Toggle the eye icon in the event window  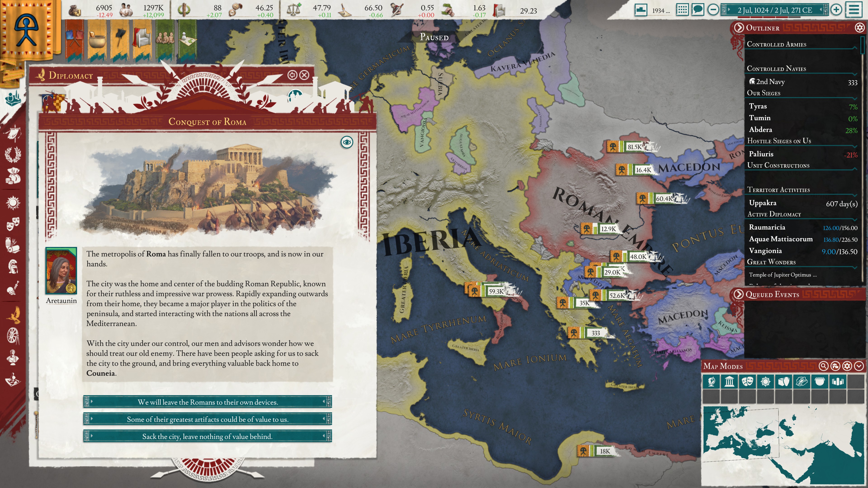click(347, 142)
